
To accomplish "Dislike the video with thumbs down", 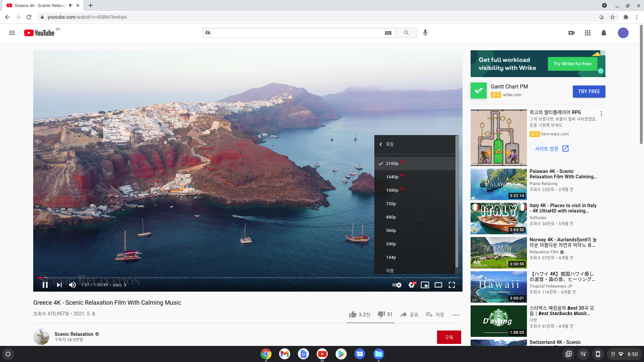I will point(381,314).
